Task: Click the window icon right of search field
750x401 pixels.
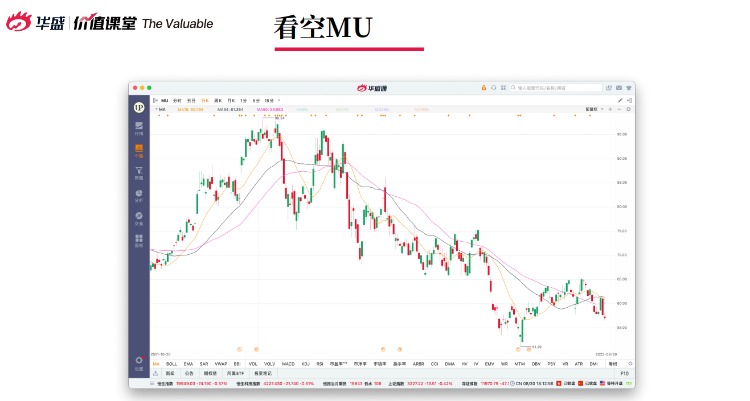Action: pyautogui.click(x=609, y=88)
